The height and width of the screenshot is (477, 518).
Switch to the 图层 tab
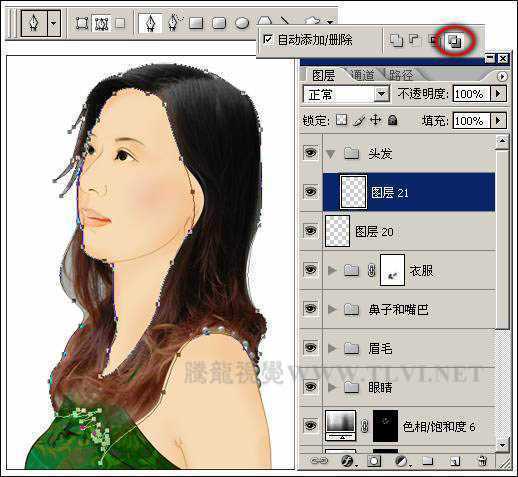323,76
